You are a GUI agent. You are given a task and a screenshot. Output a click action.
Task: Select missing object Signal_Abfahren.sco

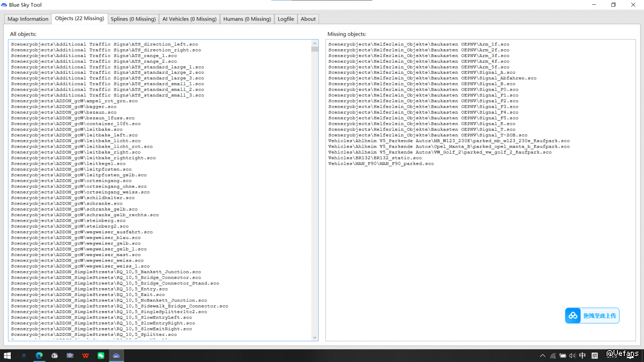pyautogui.click(x=432, y=78)
